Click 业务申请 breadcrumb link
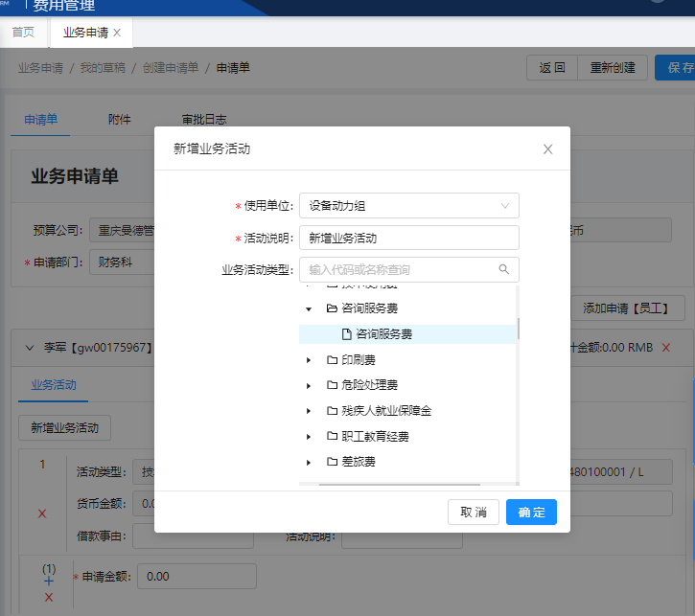The height and width of the screenshot is (616, 695). coord(41,67)
